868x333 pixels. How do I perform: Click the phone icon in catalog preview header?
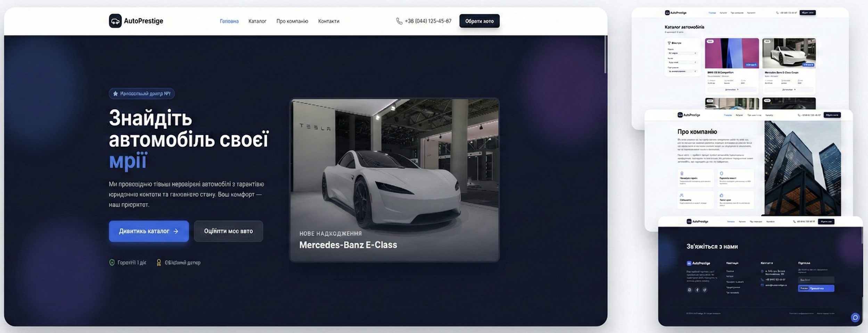click(x=777, y=13)
